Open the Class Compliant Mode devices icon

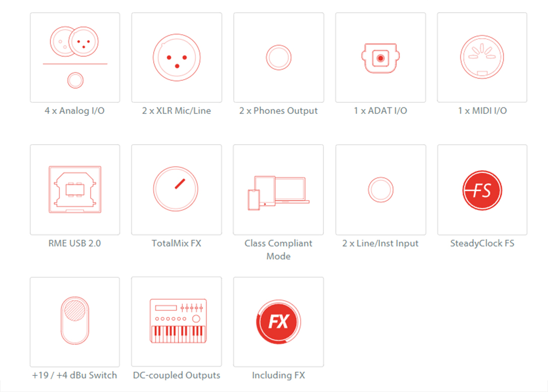point(279,192)
